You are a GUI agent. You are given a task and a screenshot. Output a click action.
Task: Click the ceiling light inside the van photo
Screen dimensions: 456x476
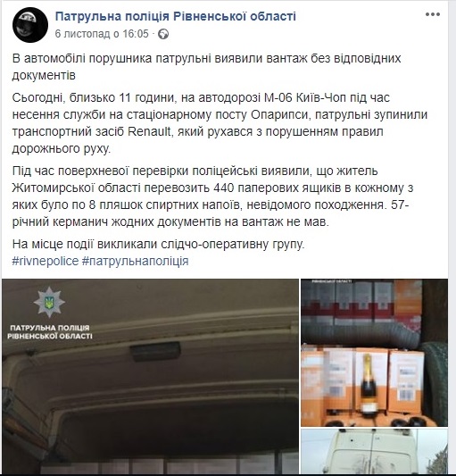tap(155, 351)
